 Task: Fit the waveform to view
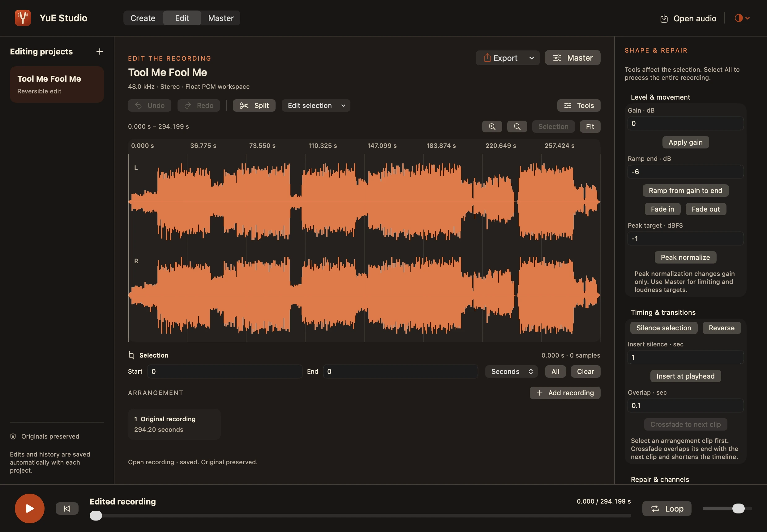coord(590,127)
